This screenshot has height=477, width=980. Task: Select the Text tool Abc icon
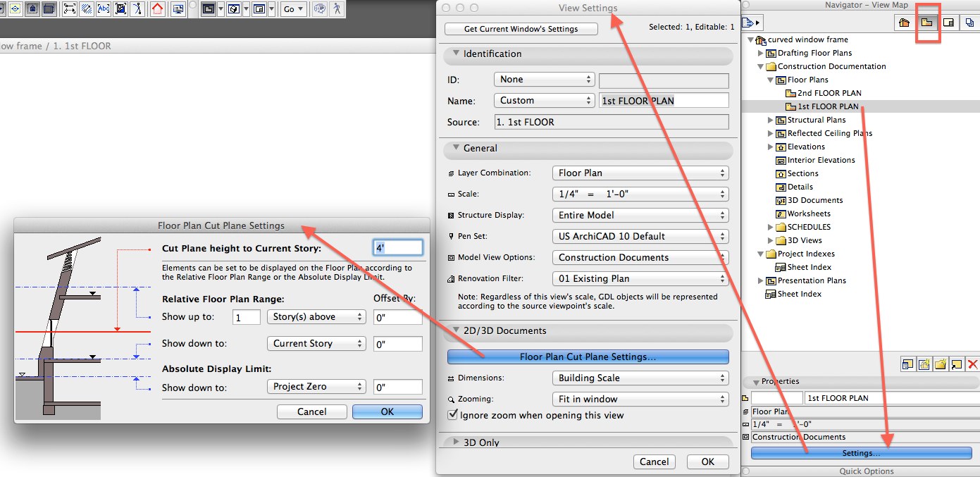coord(104,8)
